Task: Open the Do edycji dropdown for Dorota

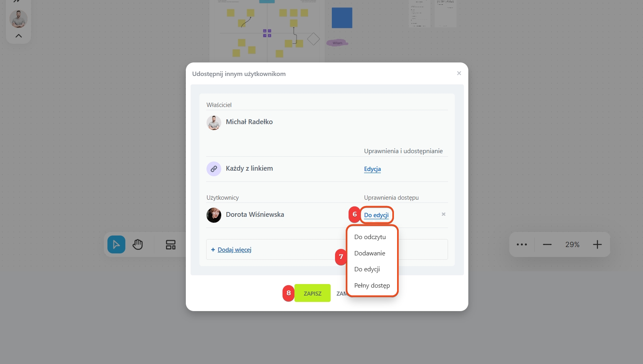Action: (376, 215)
